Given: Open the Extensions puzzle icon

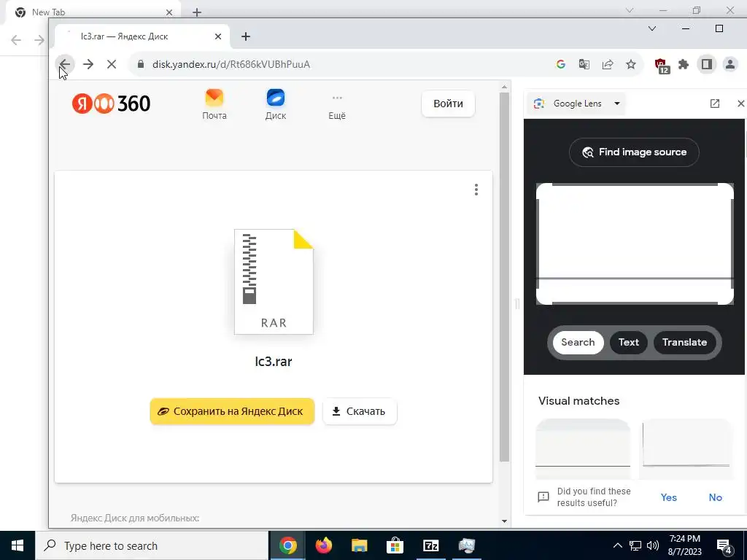Looking at the screenshot, I should tap(683, 64).
